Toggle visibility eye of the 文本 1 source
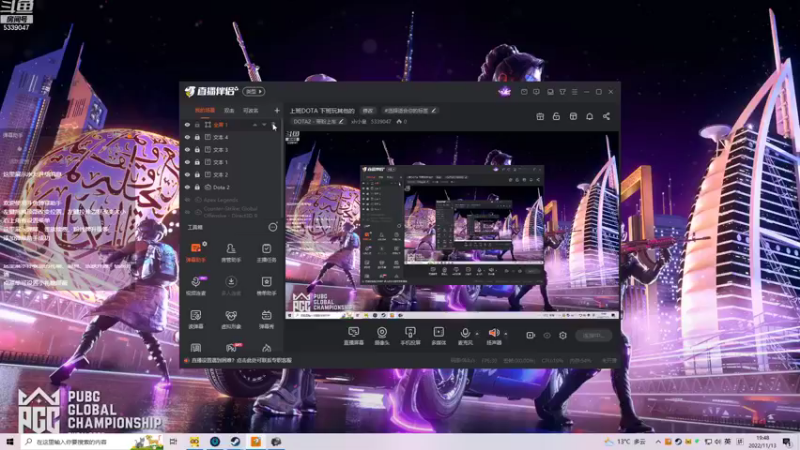Viewport: 800px width, 450px height. click(x=187, y=162)
